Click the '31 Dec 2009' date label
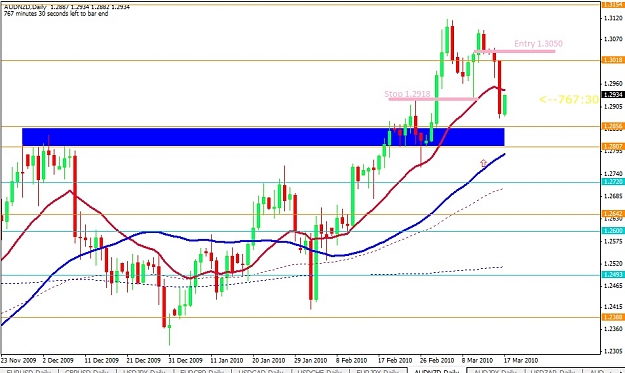625x373 pixels. pyautogui.click(x=185, y=360)
